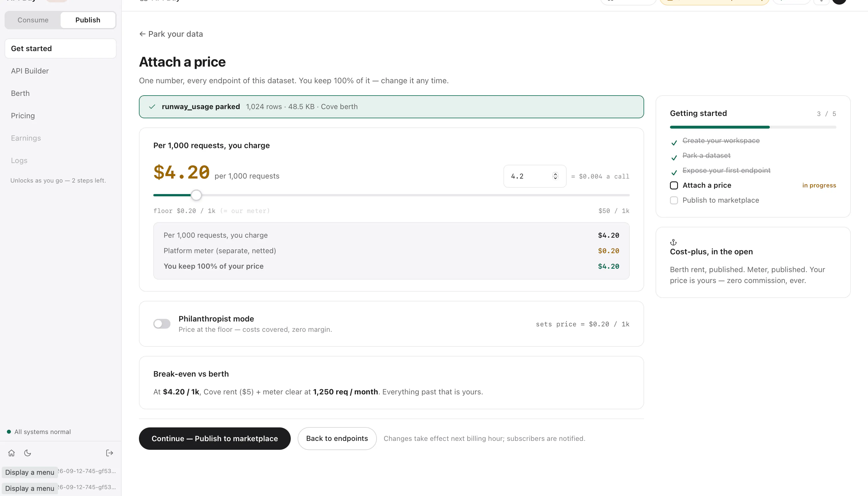Click checkmark beside Create your workspace
This screenshot has width=868, height=496.
pos(674,142)
